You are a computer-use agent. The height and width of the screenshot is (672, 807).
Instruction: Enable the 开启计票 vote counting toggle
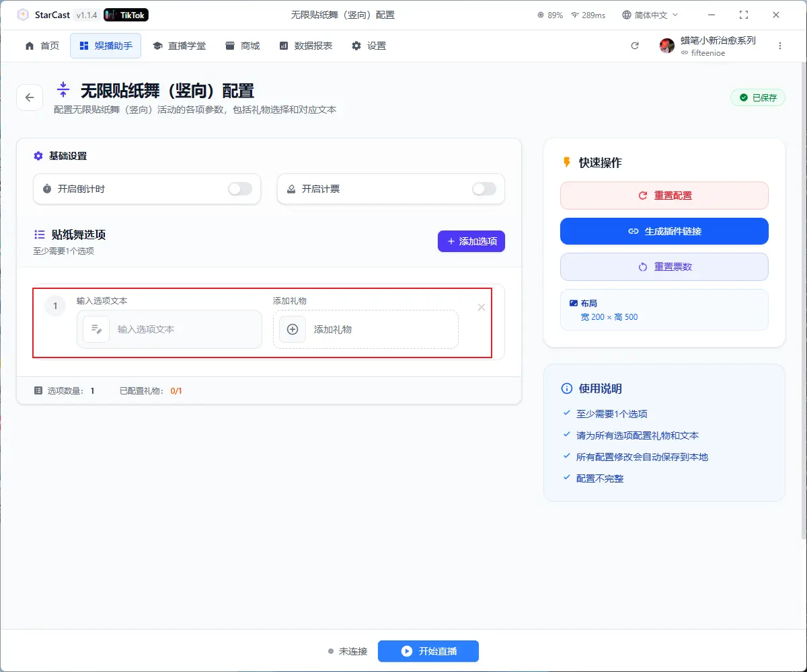pyautogui.click(x=484, y=189)
